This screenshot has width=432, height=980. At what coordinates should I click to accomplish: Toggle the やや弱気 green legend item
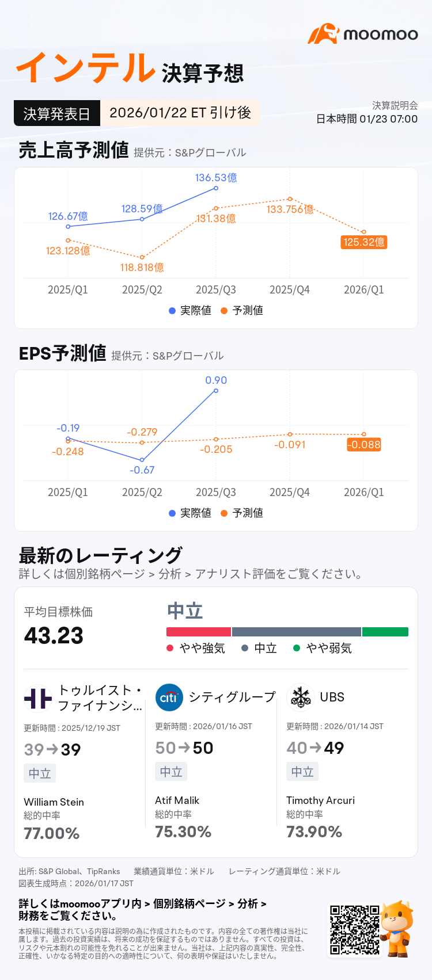[x=323, y=649]
